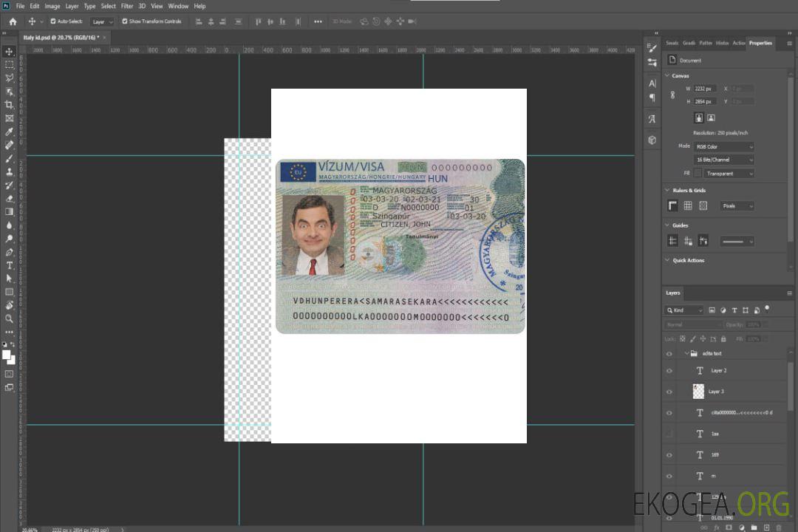Toggle visibility of the layer group
This screenshot has width=798, height=532.
click(669, 354)
